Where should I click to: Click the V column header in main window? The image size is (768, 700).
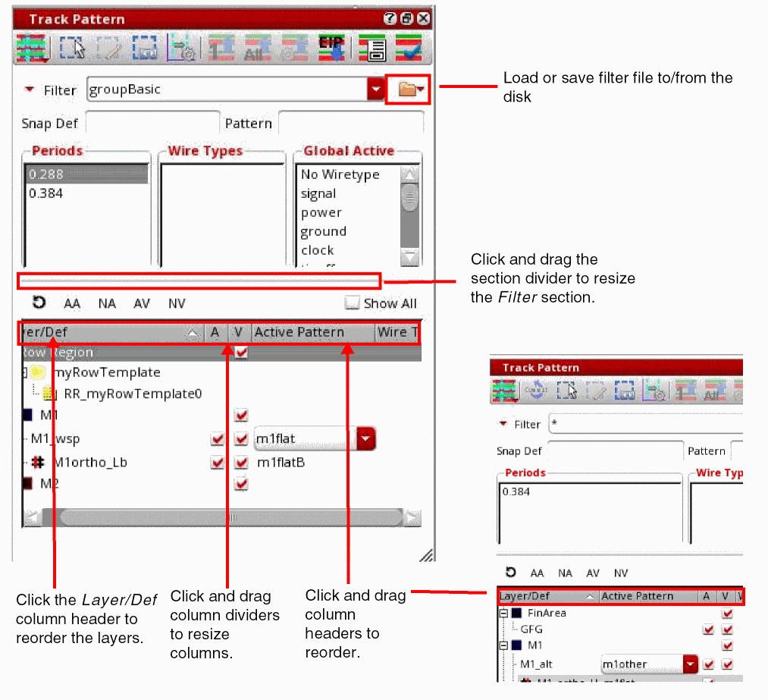point(239,333)
